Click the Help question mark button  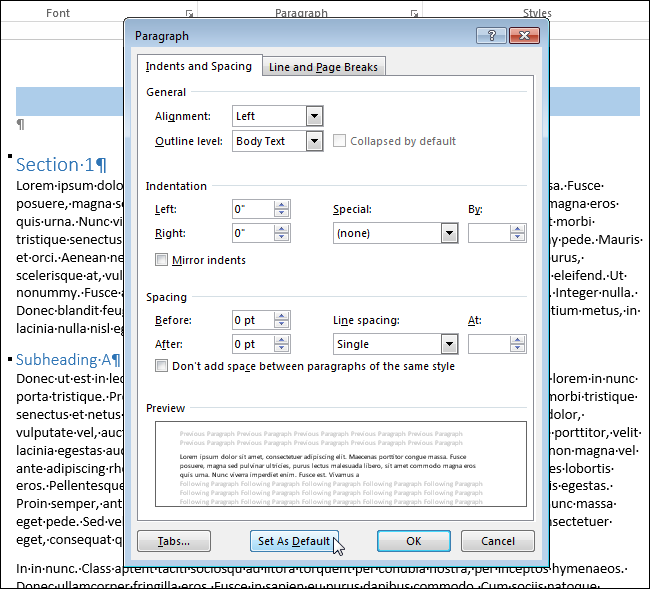point(491,36)
